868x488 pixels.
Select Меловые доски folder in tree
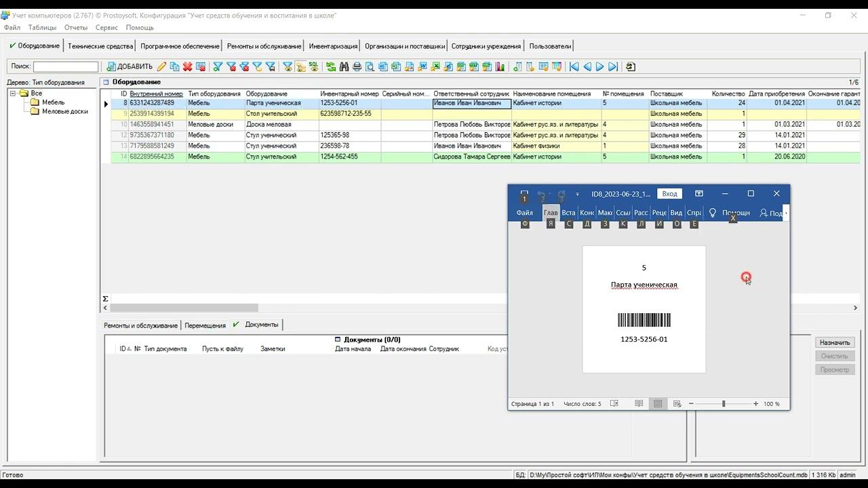[65, 111]
